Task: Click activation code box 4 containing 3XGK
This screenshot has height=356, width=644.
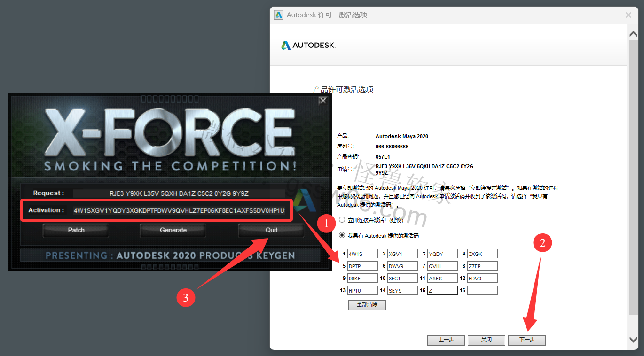Action: pos(482,254)
